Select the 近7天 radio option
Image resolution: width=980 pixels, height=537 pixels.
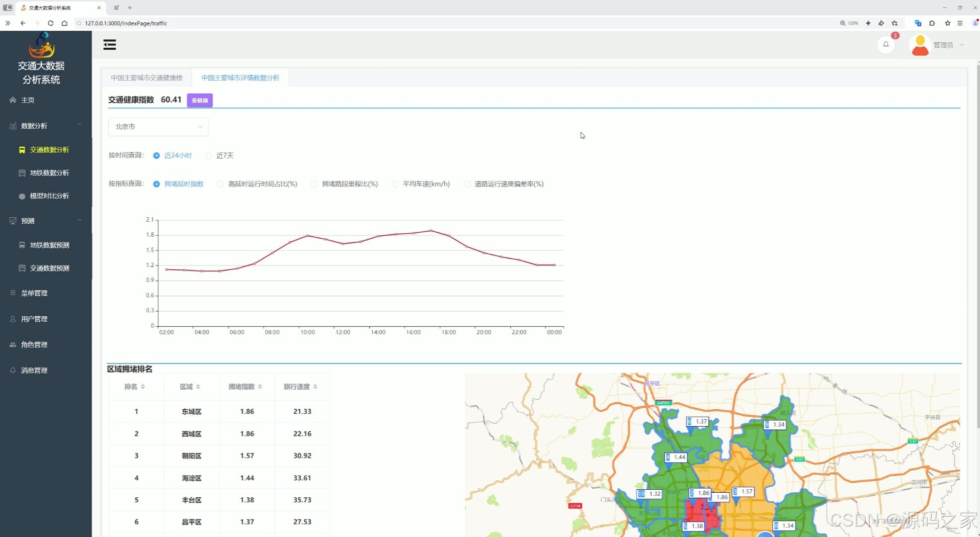209,156
